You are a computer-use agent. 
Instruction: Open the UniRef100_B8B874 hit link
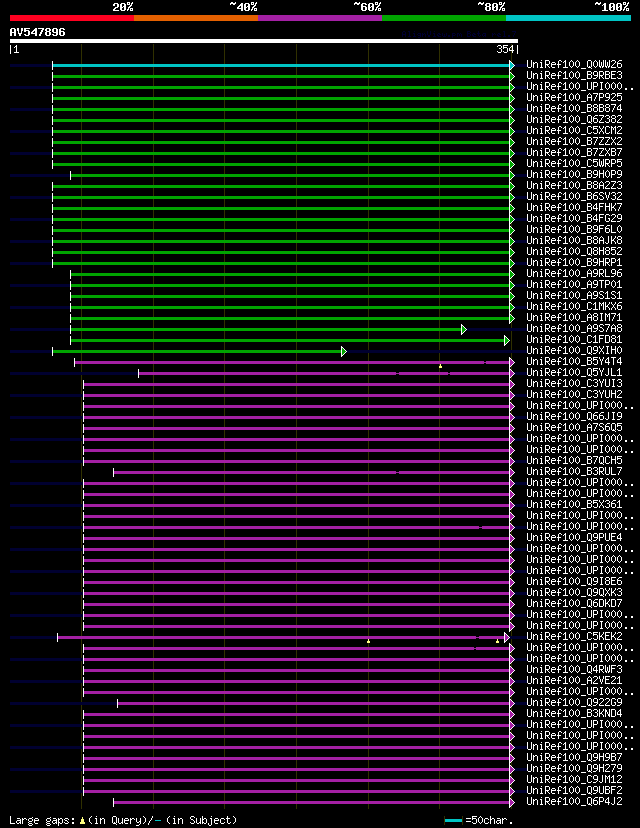pyautogui.click(x=575, y=108)
